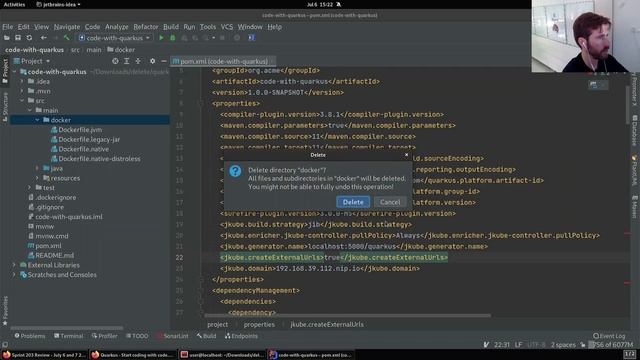
Task: Click the Expand All icon in Project panel
Action: tap(127, 61)
